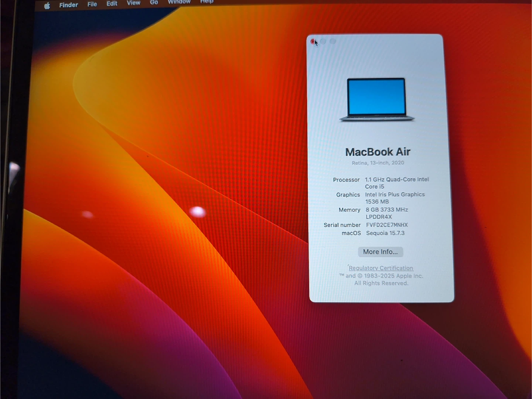The width and height of the screenshot is (532, 399).
Task: Open the Apple menu
Action: pyautogui.click(x=47, y=6)
